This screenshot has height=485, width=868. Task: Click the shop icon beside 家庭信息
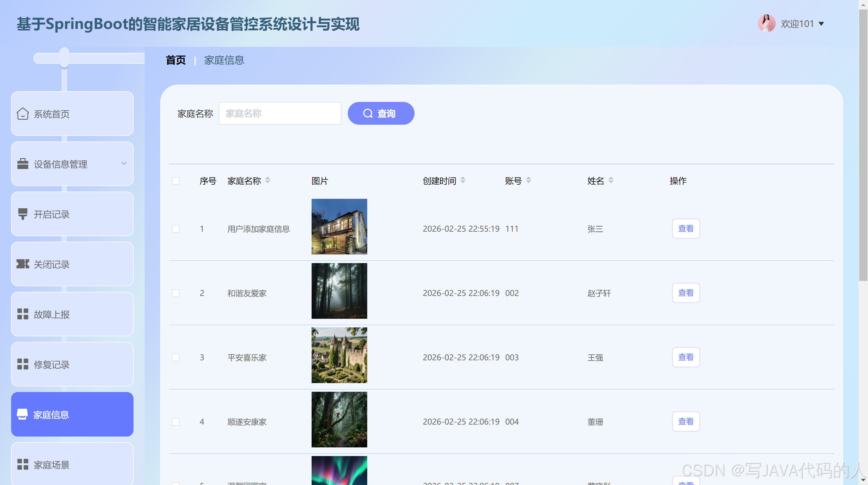(22, 414)
